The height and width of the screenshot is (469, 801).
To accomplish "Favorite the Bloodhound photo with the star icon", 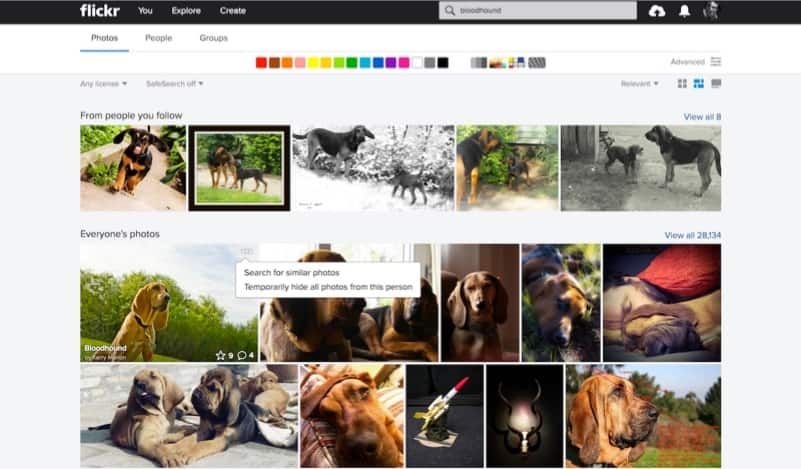I will 220,355.
